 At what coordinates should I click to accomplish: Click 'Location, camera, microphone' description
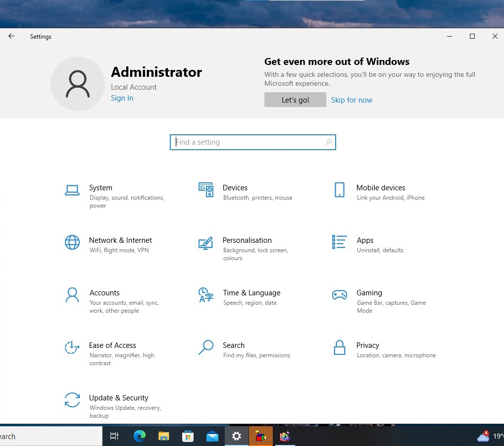(x=396, y=355)
